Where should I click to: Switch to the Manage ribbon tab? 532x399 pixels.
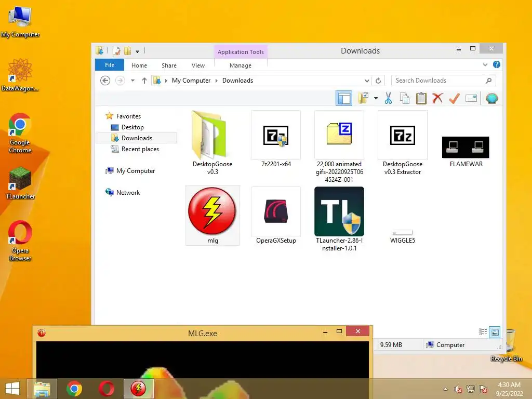pyautogui.click(x=241, y=65)
